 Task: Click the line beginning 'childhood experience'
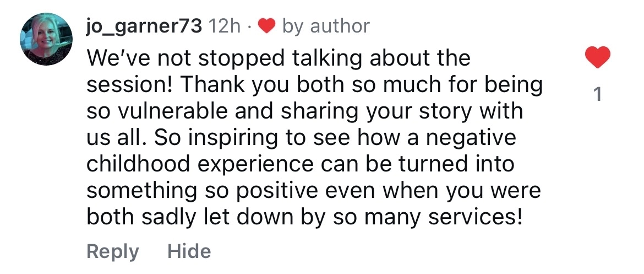[300, 165]
